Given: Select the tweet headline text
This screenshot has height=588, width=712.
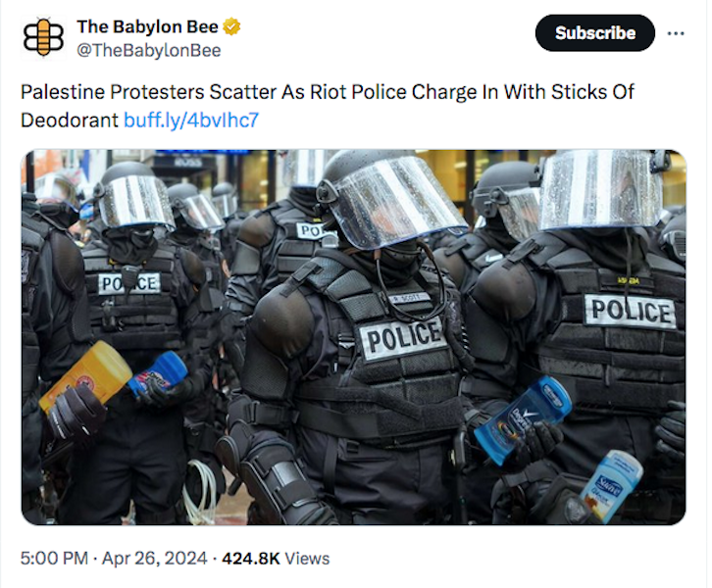Looking at the screenshot, I should point(327,106).
